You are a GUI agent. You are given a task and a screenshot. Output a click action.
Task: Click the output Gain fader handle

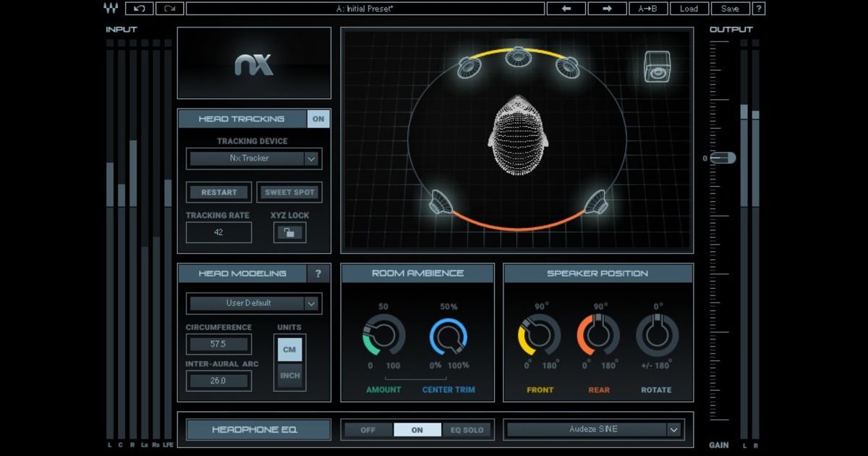click(723, 158)
